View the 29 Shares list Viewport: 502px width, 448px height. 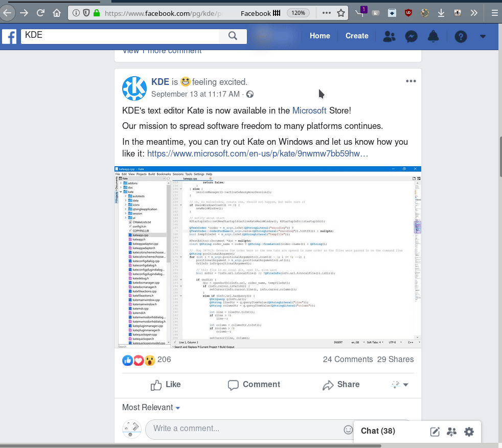395,360
